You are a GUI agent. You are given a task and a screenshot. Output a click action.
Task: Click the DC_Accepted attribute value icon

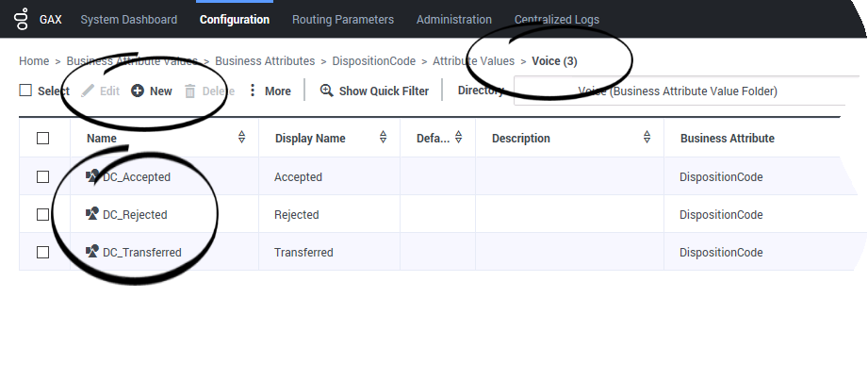tap(92, 176)
